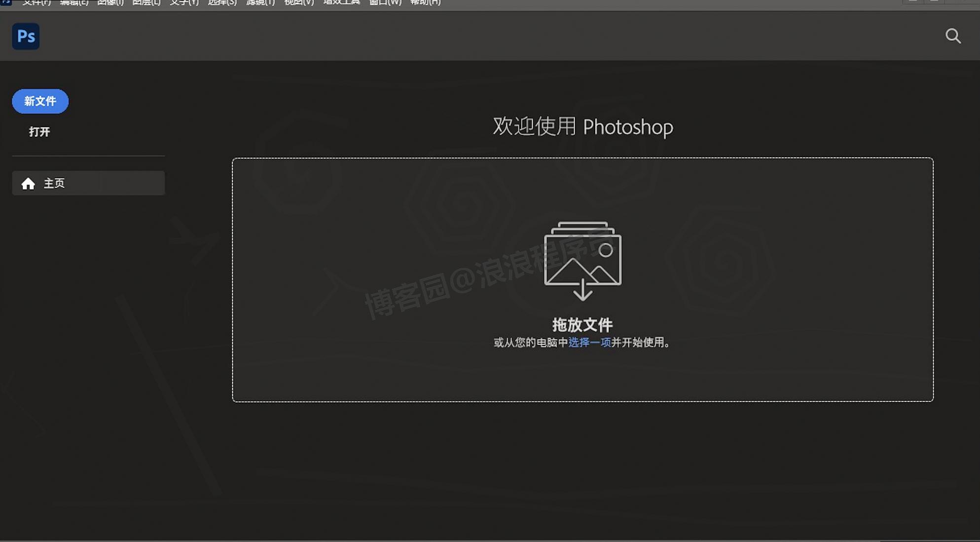
Task: Click the 新文件 (New file) button
Action: click(x=40, y=101)
